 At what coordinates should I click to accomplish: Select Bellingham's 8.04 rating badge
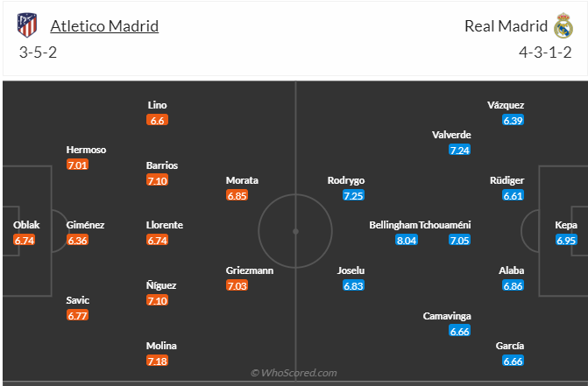(x=406, y=240)
